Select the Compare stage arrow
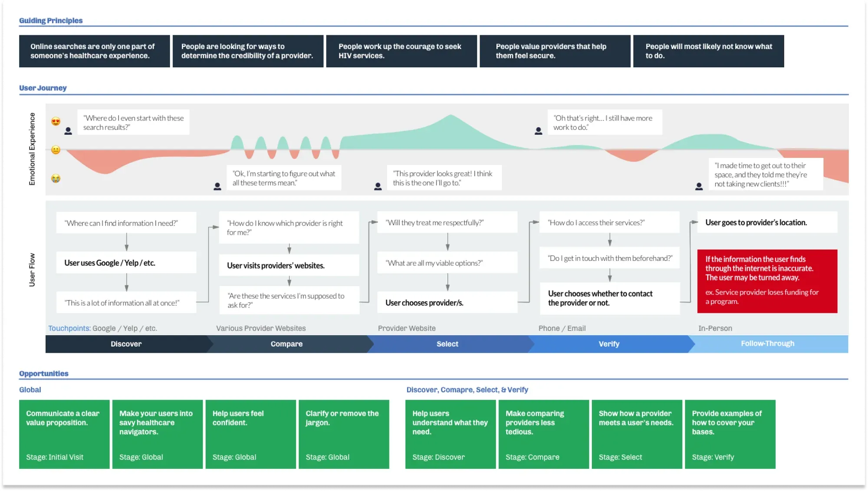 pyautogui.click(x=287, y=344)
